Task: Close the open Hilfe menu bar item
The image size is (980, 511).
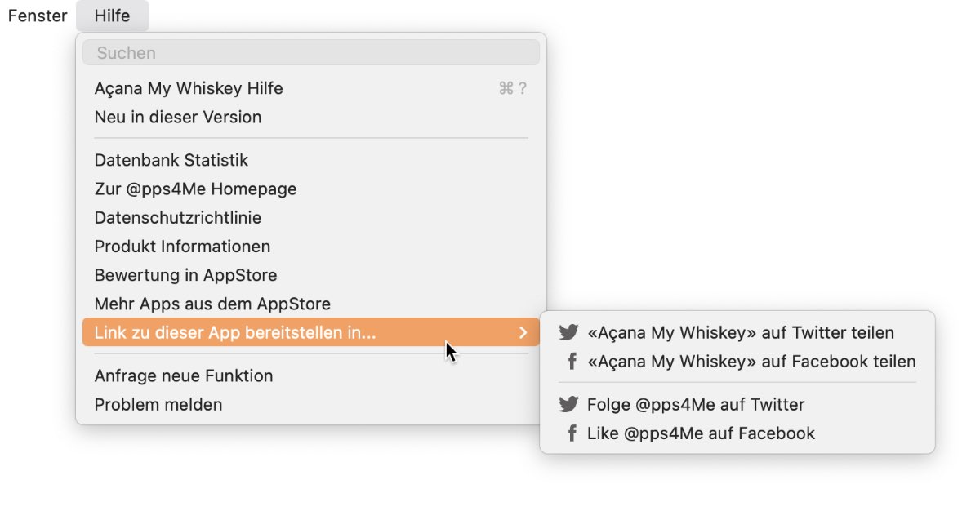Action: [112, 16]
